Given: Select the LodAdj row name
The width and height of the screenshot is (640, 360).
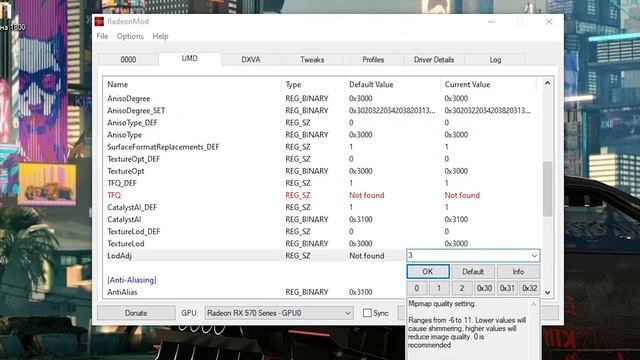Looking at the screenshot, I should click(x=119, y=256).
